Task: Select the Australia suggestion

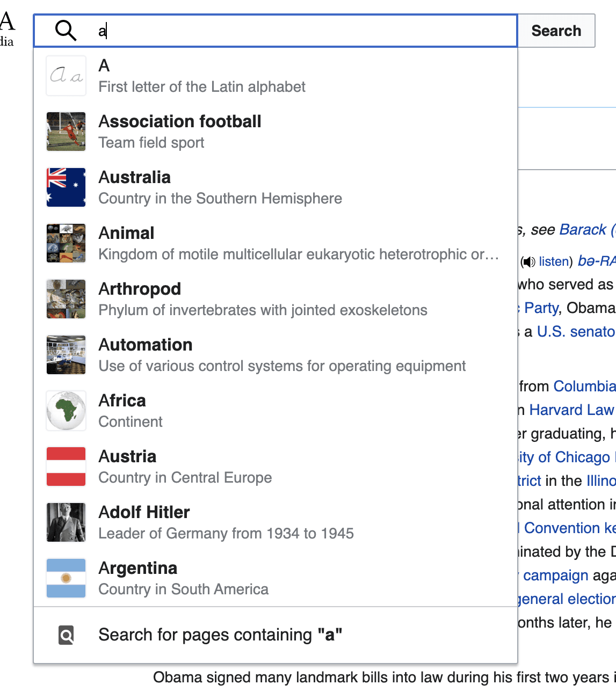Action: tap(276, 187)
